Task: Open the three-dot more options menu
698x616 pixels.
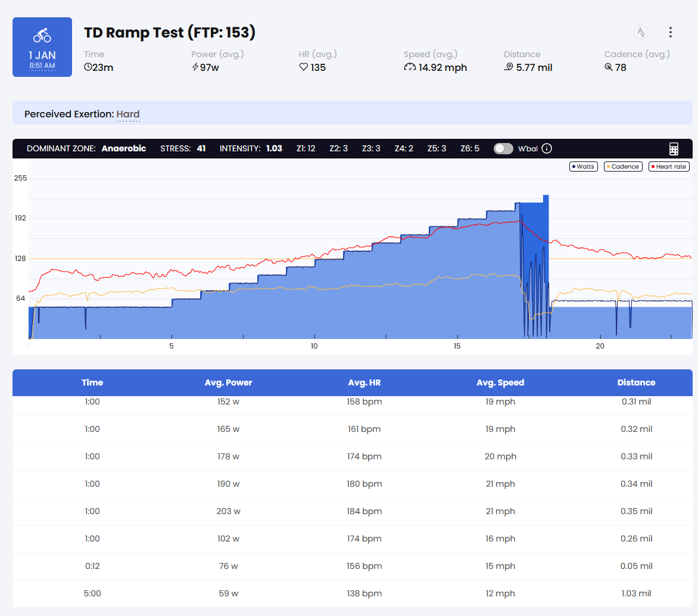Action: click(671, 32)
